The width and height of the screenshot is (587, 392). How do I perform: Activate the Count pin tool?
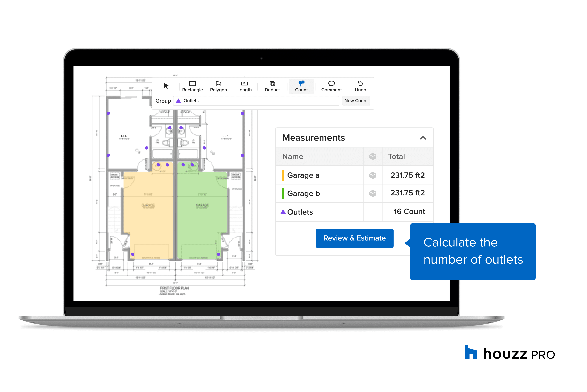301,86
